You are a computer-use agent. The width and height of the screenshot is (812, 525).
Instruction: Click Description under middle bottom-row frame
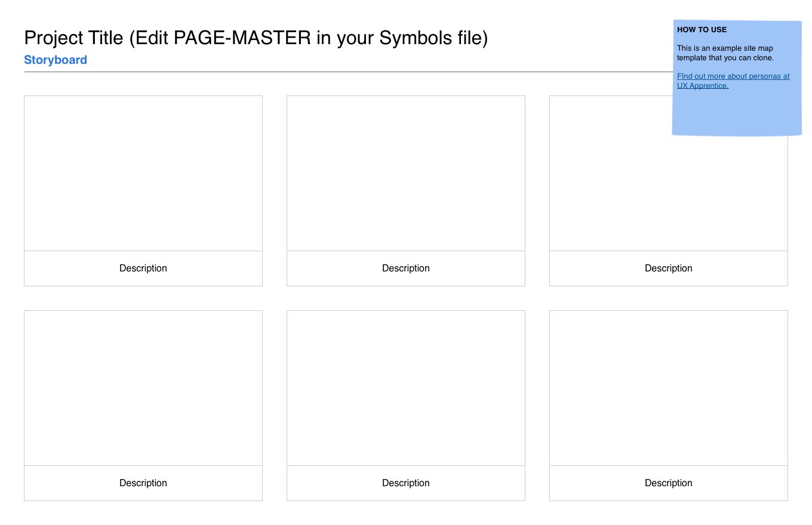[406, 483]
